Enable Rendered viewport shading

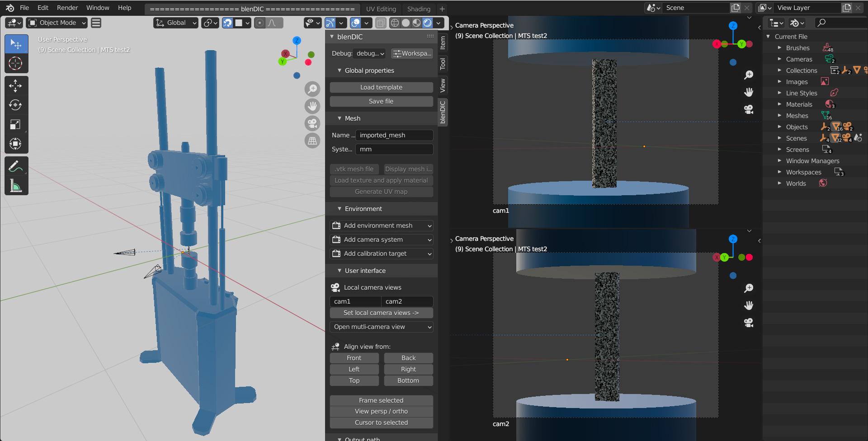click(x=427, y=23)
